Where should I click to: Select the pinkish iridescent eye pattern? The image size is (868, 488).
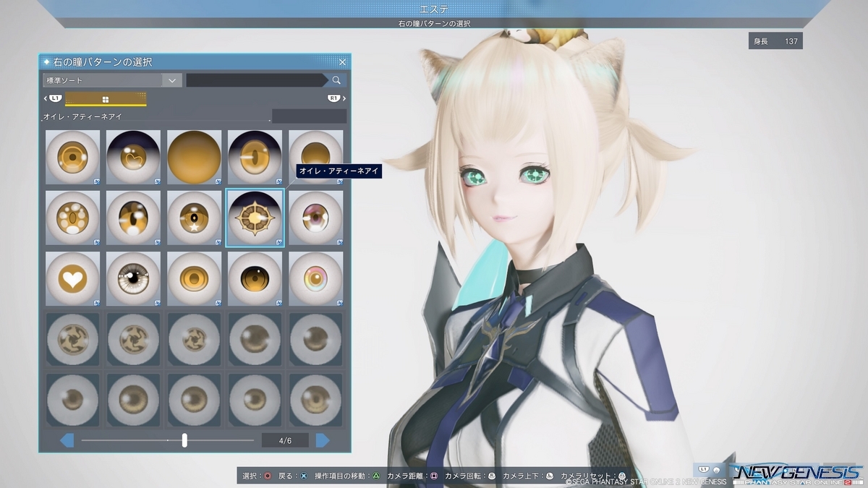click(316, 218)
